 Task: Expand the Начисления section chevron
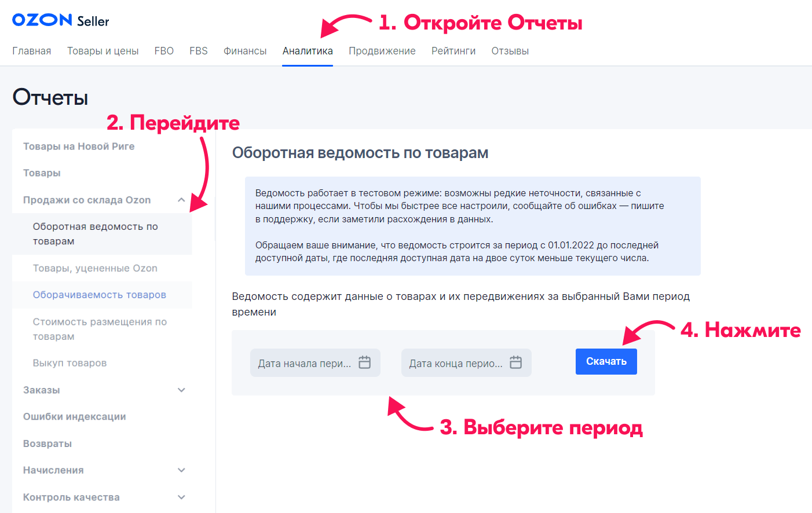(x=181, y=470)
